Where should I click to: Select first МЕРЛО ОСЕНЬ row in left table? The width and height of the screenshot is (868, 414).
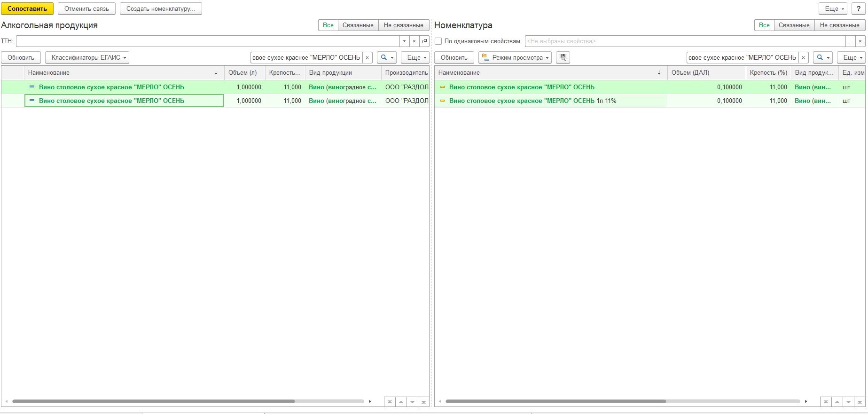point(215,87)
